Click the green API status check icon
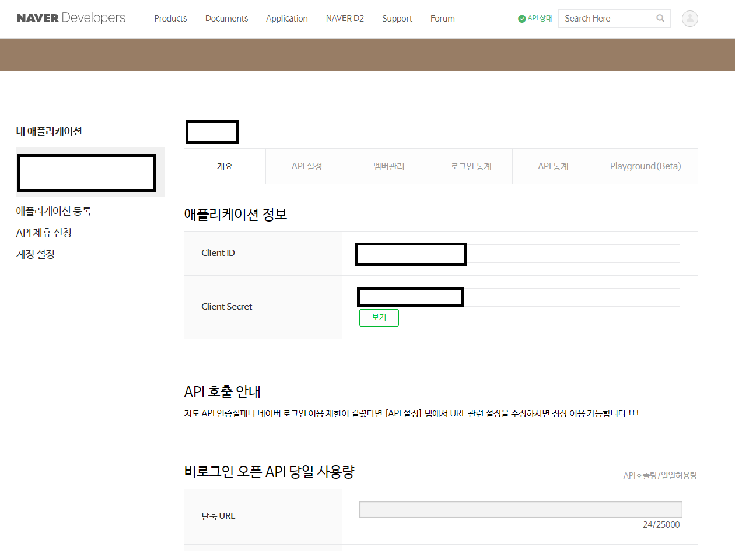This screenshot has width=756, height=551. pos(521,19)
